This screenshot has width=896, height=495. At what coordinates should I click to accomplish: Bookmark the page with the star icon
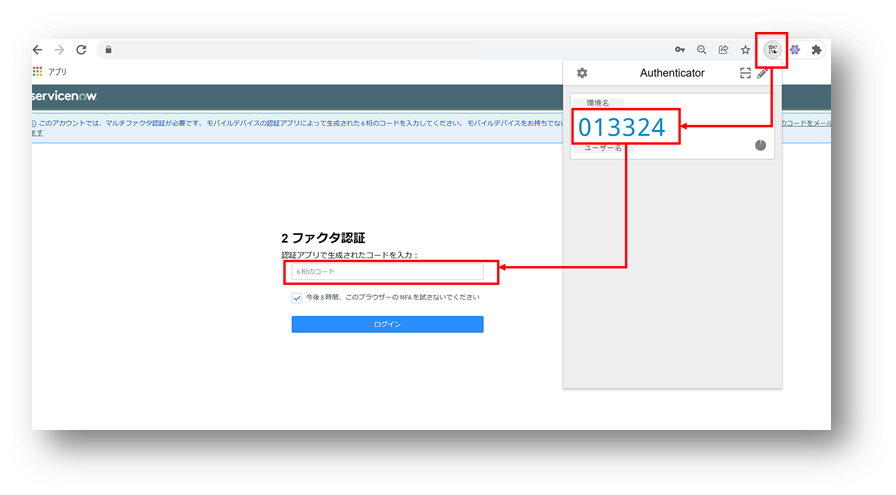[x=745, y=50]
